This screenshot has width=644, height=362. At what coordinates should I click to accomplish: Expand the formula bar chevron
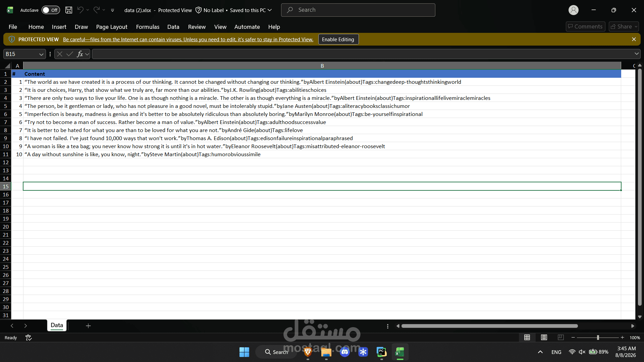[636, 54]
